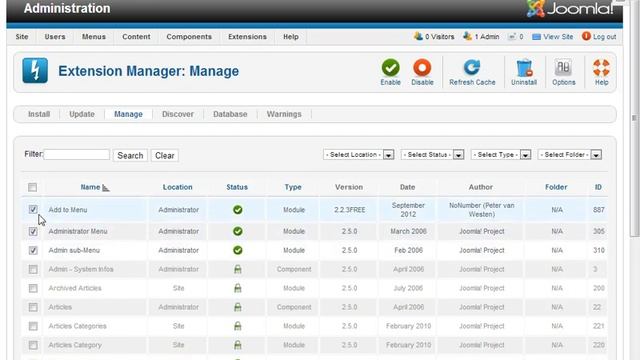This screenshot has height=360, width=640.
Task: Open the Menus menu
Action: tap(94, 37)
